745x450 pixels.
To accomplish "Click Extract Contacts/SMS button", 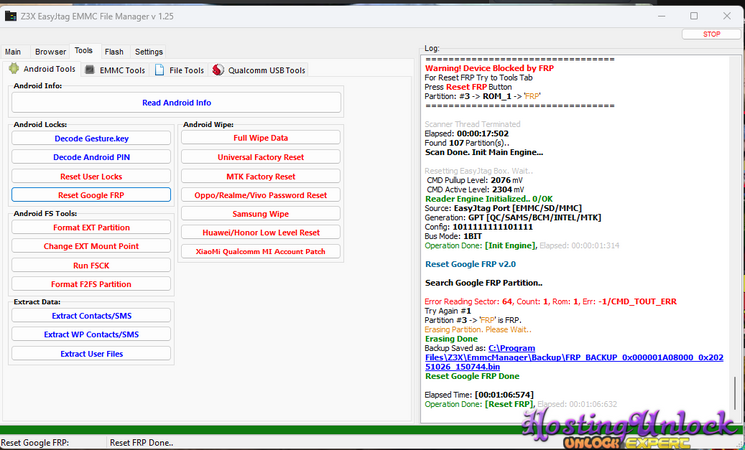I will (91, 315).
